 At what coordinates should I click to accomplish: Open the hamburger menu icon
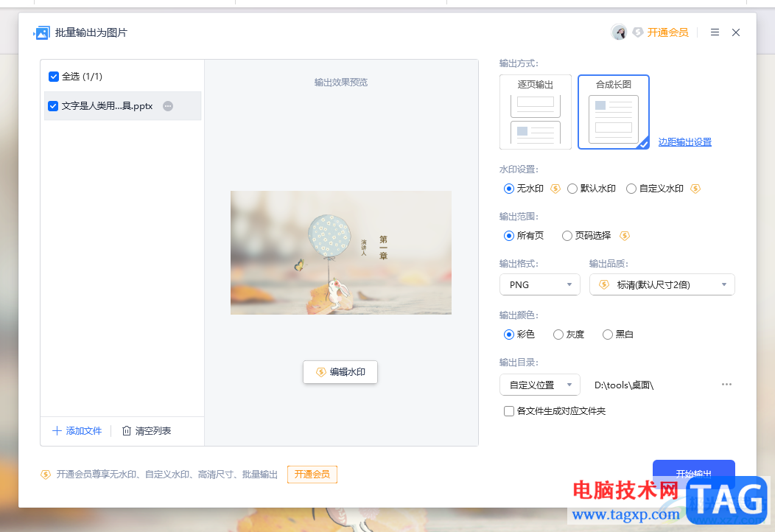[x=715, y=32]
